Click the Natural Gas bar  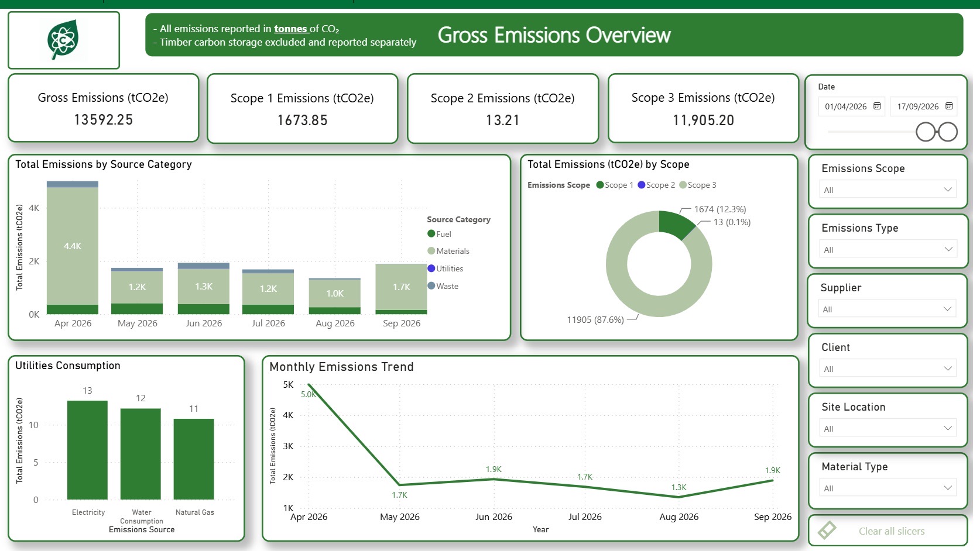click(194, 459)
